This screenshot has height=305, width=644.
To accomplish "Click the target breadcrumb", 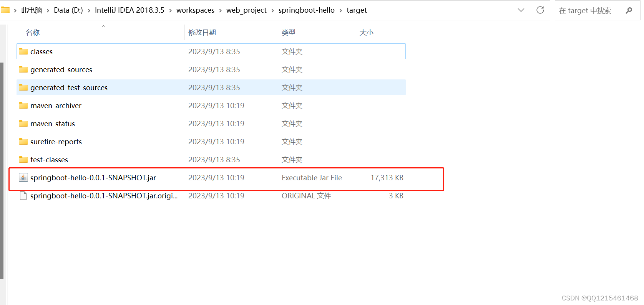I will click(357, 10).
